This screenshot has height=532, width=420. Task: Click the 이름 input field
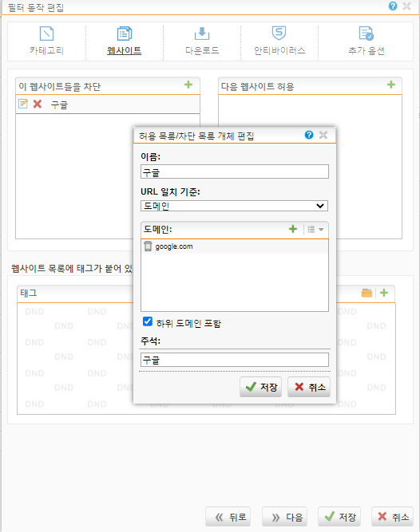tap(235, 171)
